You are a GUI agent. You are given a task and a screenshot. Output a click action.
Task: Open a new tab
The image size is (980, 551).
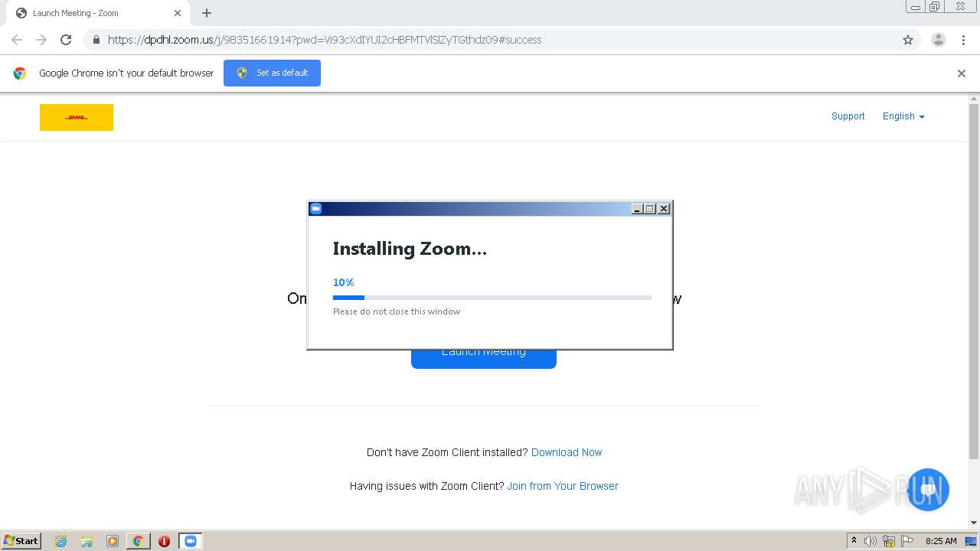tap(207, 13)
